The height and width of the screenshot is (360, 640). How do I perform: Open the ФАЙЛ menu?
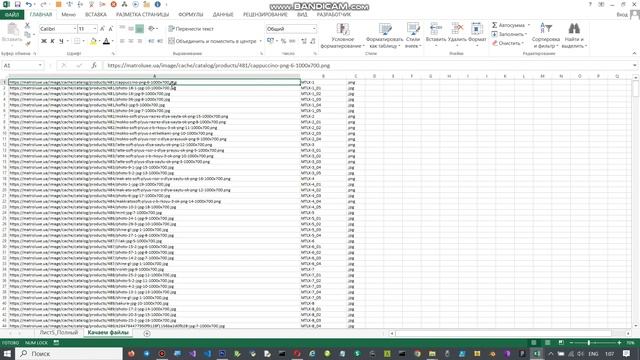[12, 15]
